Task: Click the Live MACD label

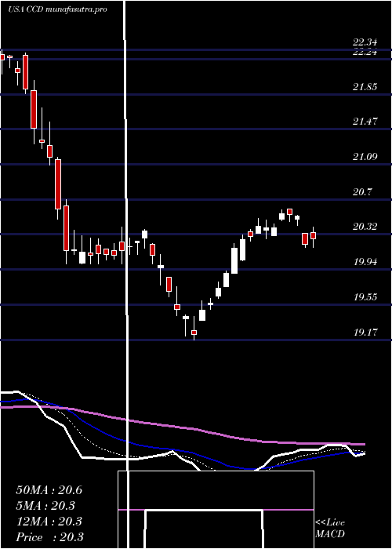Action: click(x=330, y=529)
